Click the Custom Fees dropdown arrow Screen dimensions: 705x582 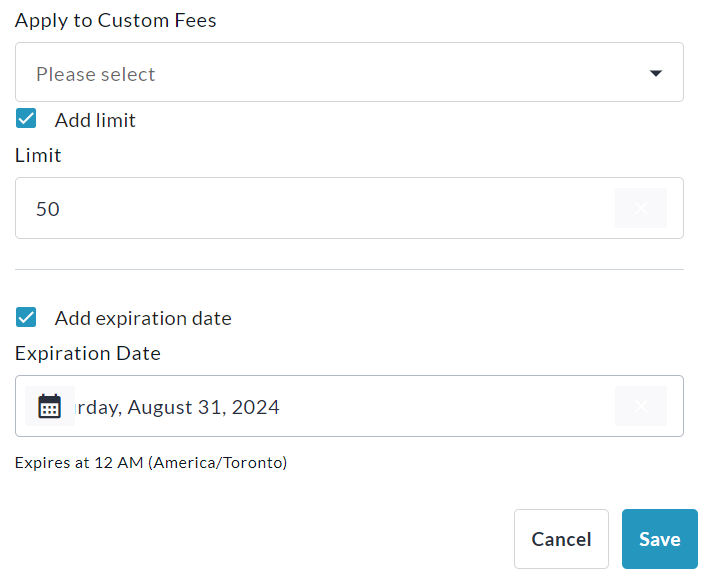tap(656, 73)
